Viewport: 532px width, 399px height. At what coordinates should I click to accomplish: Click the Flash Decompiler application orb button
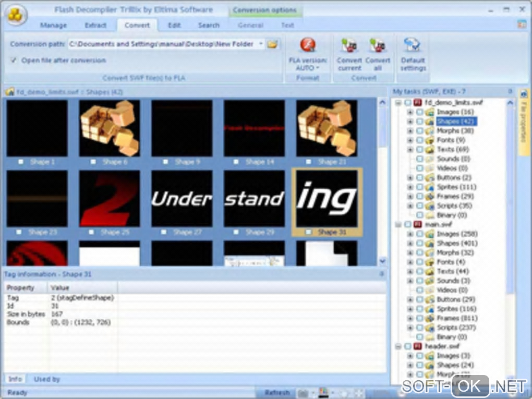[x=15, y=15]
